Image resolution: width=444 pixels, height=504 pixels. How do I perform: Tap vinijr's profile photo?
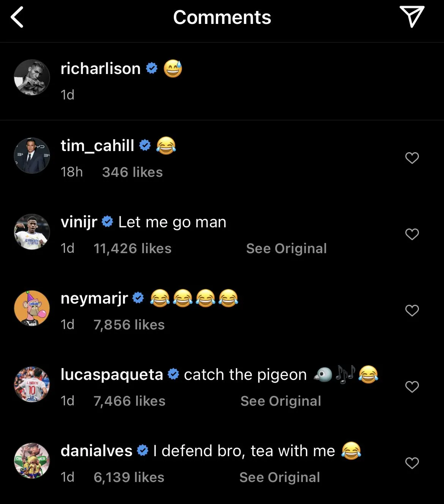(32, 232)
